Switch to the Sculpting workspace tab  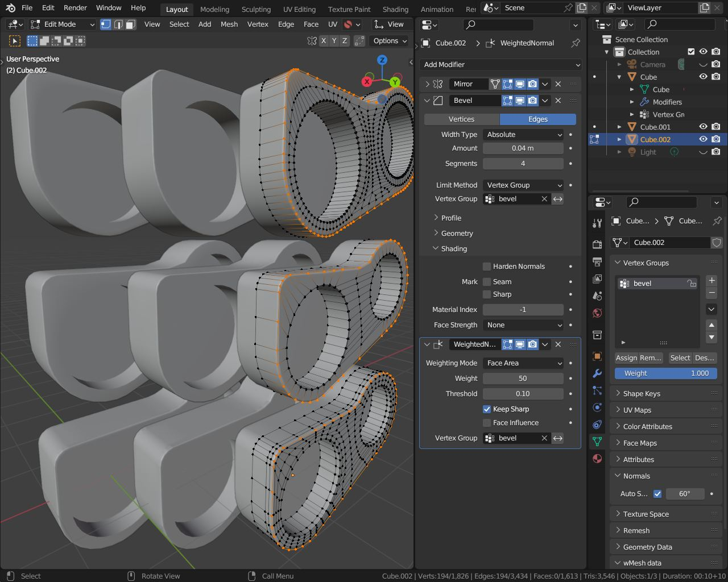(x=256, y=9)
